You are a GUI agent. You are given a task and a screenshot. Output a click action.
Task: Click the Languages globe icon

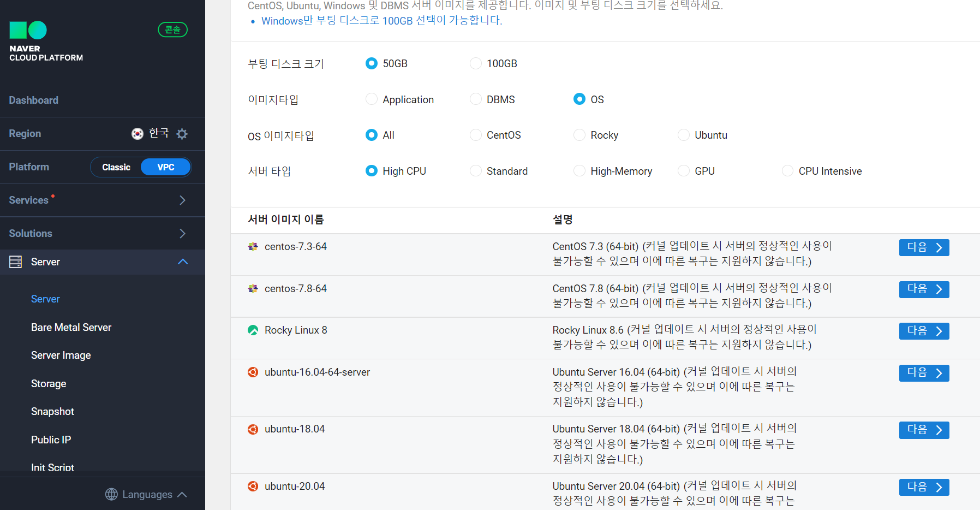(x=111, y=494)
